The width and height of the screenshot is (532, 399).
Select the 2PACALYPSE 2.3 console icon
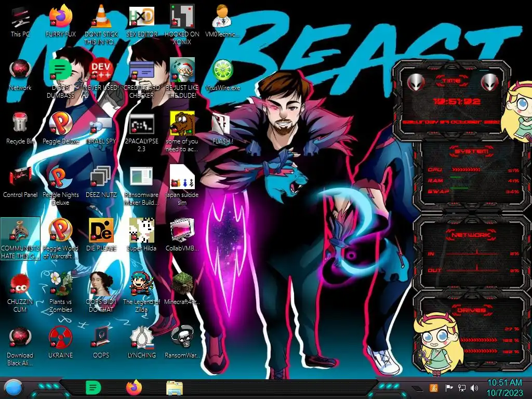click(141, 132)
